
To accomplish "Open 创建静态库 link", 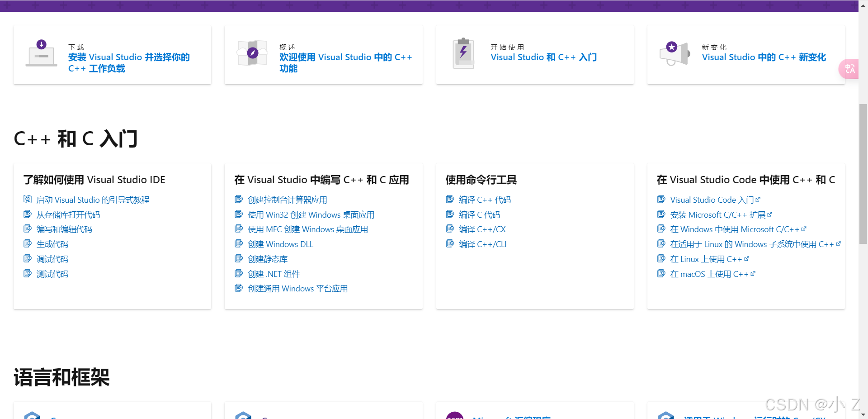I will click(x=268, y=259).
